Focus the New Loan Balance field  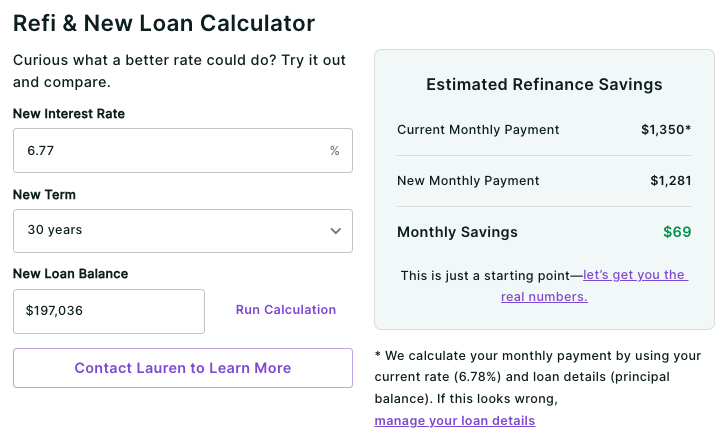click(108, 311)
